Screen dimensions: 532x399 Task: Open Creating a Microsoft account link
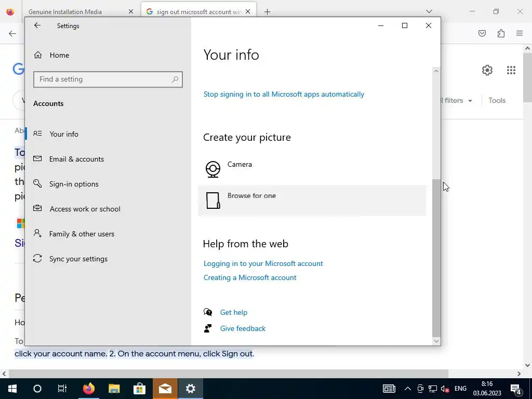[250, 277]
